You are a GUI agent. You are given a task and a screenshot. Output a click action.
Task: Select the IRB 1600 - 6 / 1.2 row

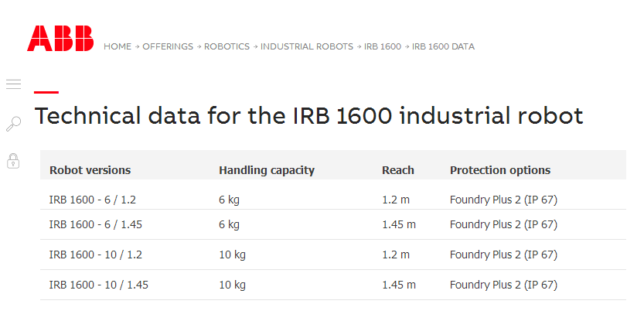click(93, 200)
